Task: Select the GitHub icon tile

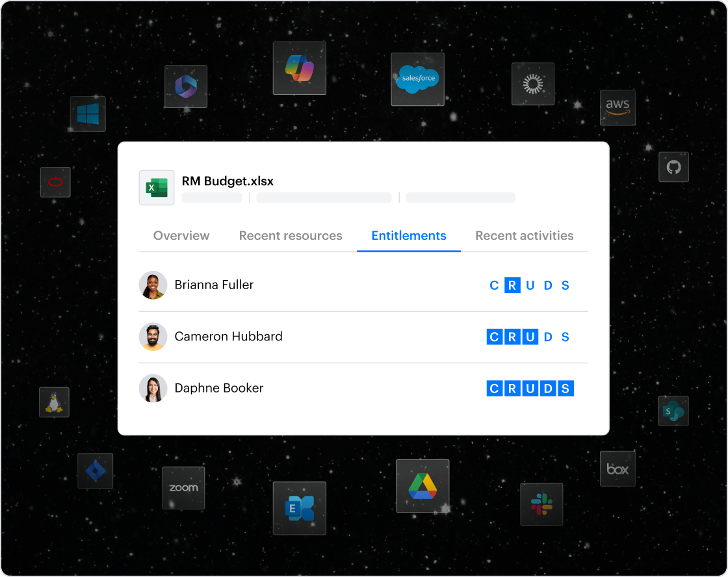Action: [673, 167]
